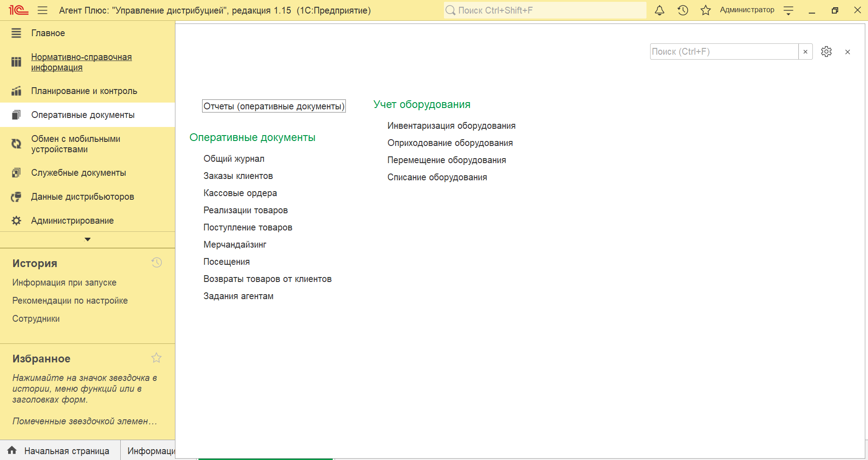Click the 1C logo icon
This screenshot has width=868, height=460.
click(19, 10)
